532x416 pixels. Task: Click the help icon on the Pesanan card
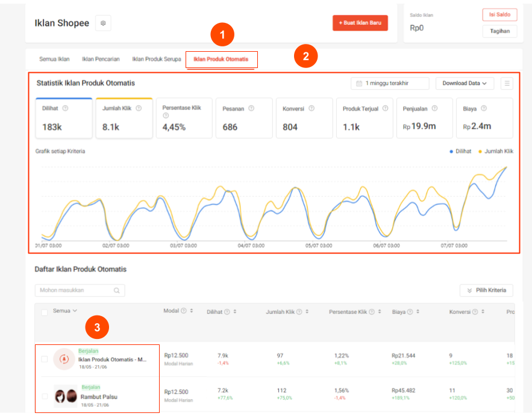point(251,108)
